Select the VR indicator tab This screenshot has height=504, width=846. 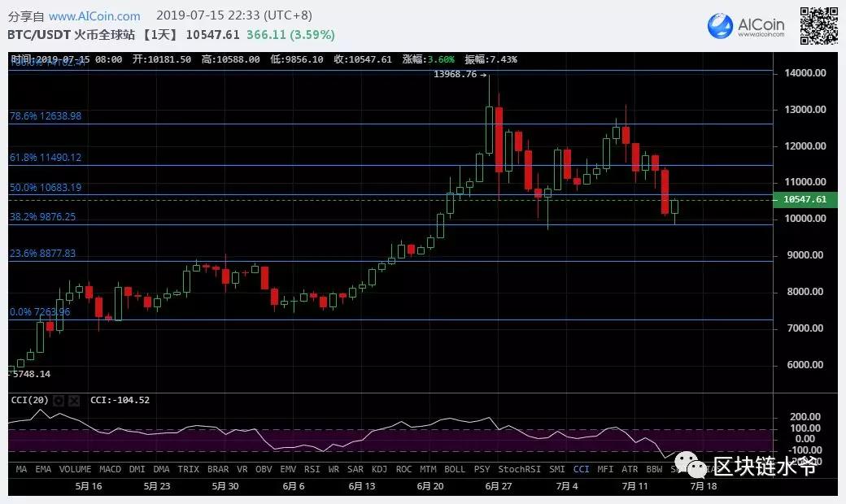(242, 469)
